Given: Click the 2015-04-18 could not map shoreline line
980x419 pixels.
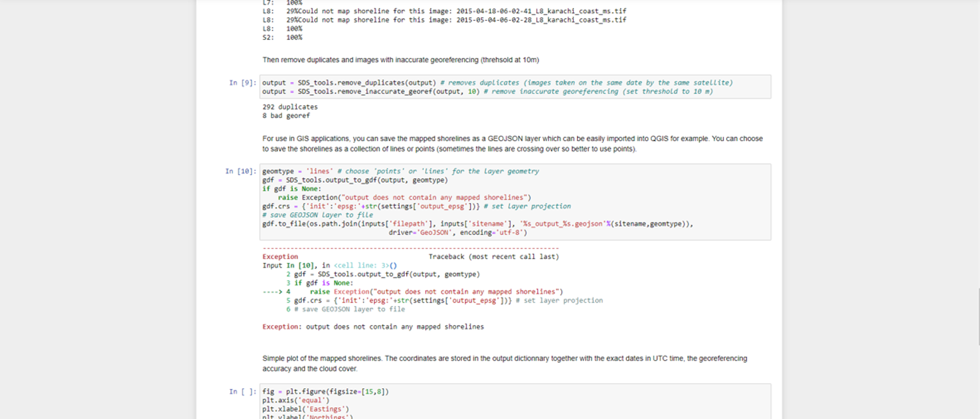Looking at the screenshot, I should coord(444,11).
